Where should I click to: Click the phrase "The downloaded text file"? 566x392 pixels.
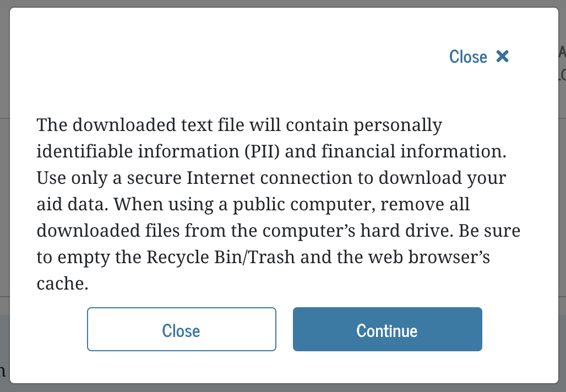[137, 126]
